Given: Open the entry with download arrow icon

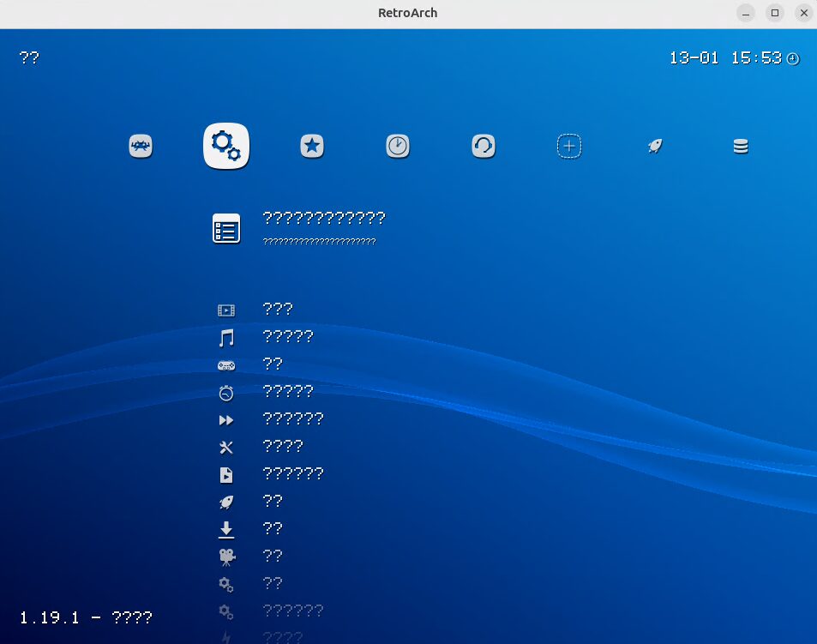Looking at the screenshot, I should (x=226, y=530).
